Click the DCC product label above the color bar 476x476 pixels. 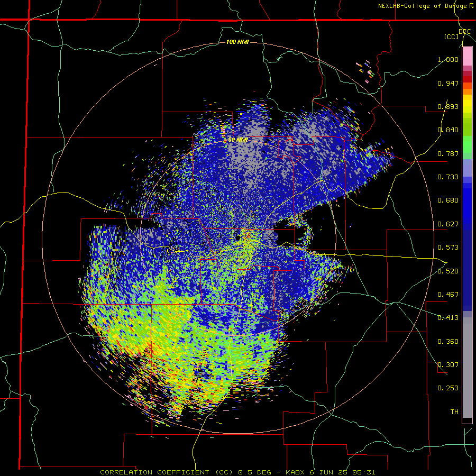point(464,32)
